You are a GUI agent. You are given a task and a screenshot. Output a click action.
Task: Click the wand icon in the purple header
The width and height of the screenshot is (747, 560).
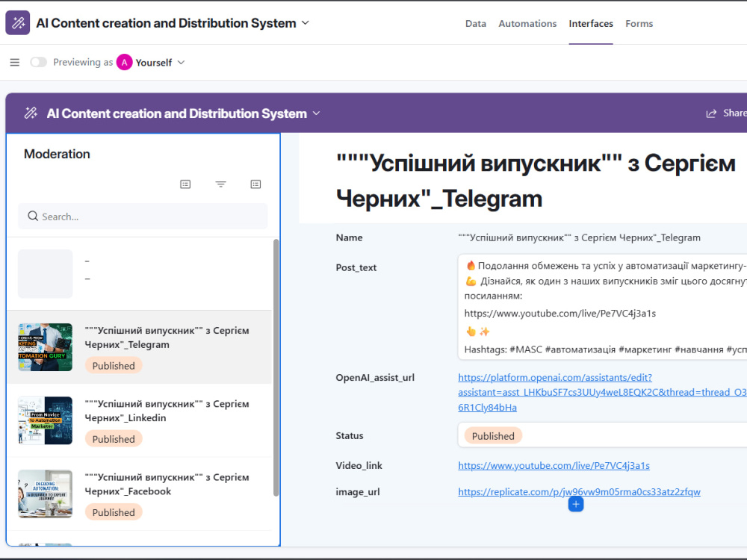point(31,113)
